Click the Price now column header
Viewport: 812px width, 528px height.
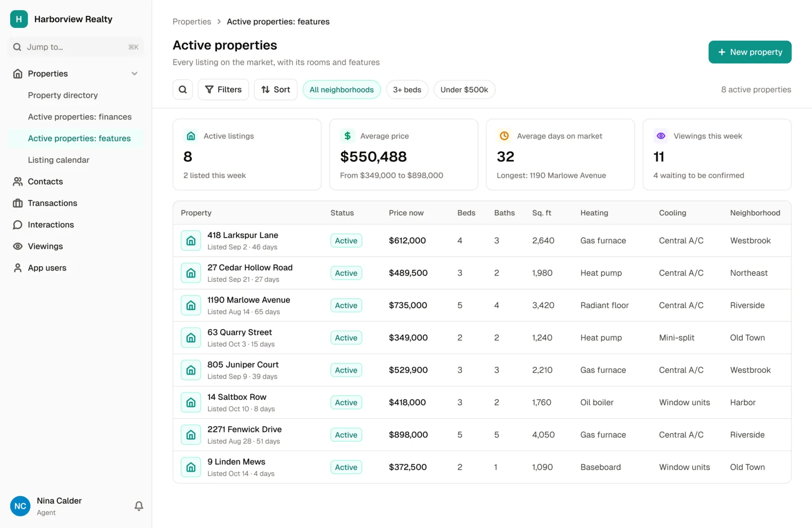click(x=406, y=213)
